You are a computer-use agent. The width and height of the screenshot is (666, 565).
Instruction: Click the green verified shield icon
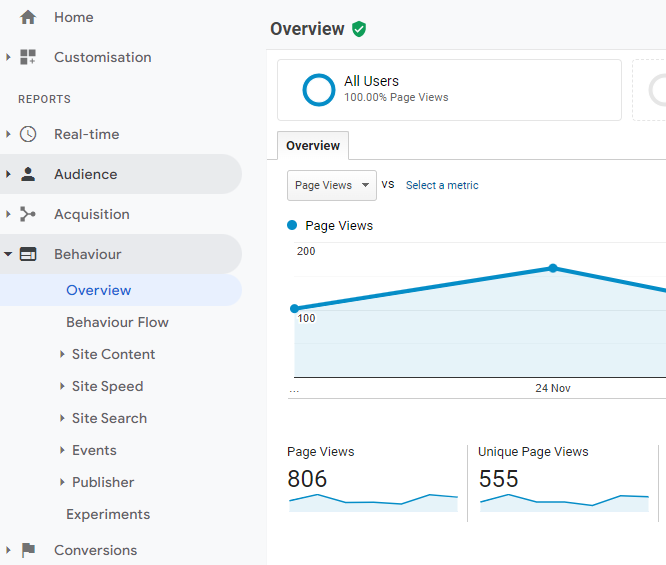(359, 29)
